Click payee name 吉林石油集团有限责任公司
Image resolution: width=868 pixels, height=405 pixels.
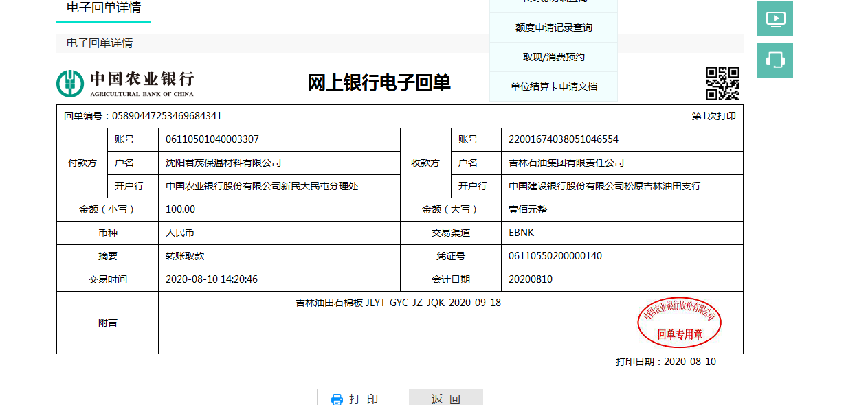pos(566,163)
